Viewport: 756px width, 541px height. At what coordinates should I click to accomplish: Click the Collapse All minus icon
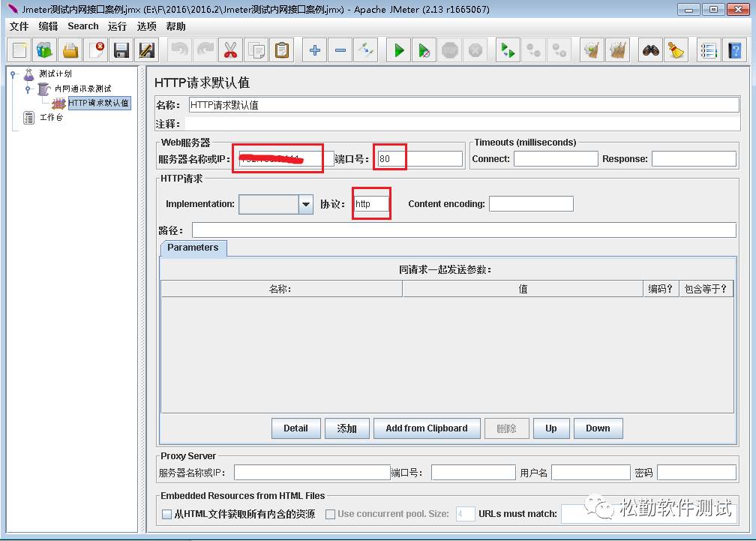click(340, 50)
